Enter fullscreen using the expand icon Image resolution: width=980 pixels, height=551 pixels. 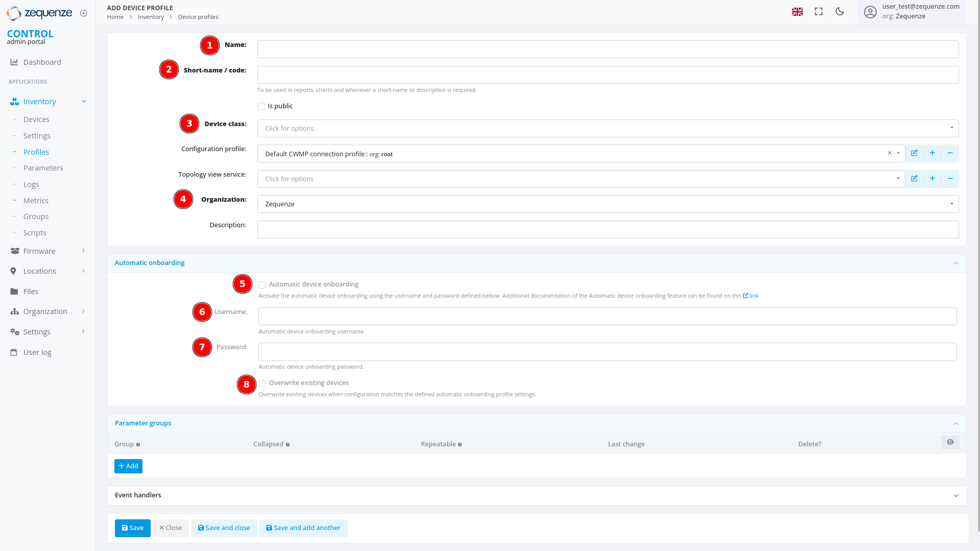[x=819, y=11]
